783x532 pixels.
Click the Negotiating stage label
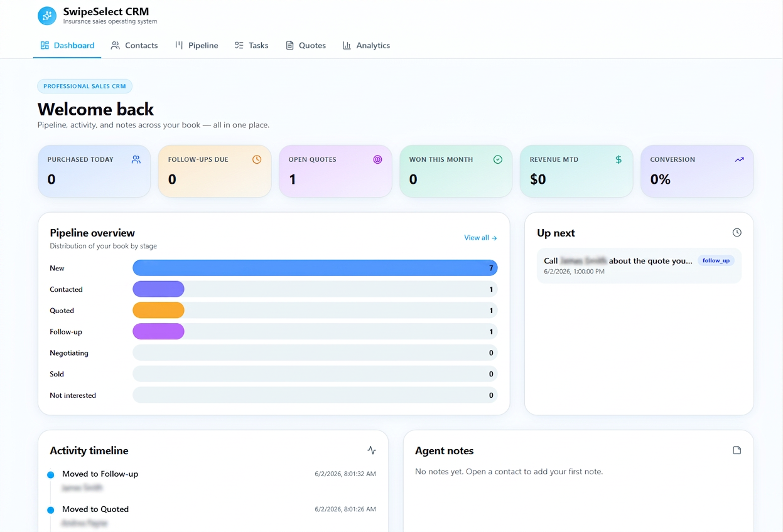69,353
